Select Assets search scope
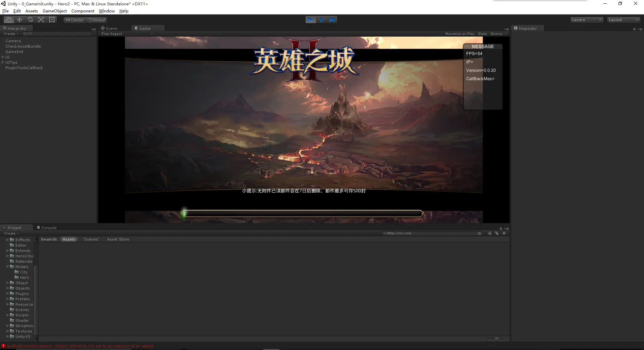 (x=69, y=239)
